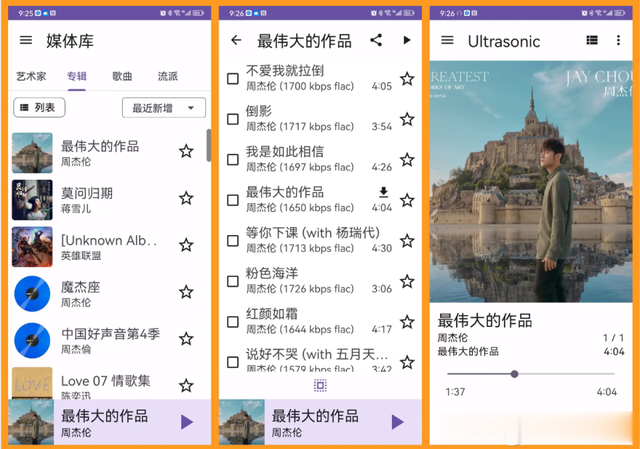640x449 pixels.
Task: Click the album list scrollbar
Action: pyautogui.click(x=209, y=145)
